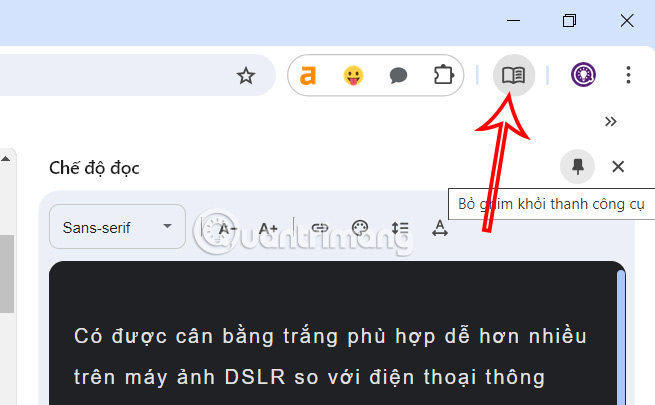Open the chat bubble extension
This screenshot has width=655, height=405.
[398, 76]
